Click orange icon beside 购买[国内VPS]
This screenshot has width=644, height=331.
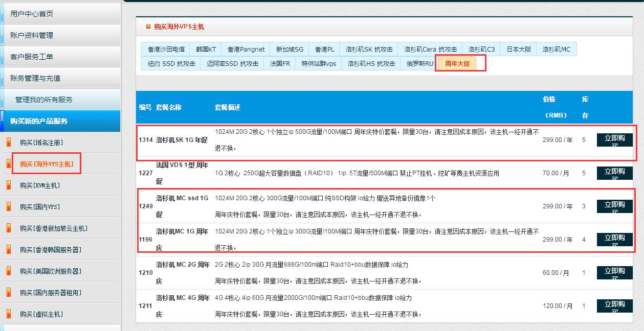[8, 207]
